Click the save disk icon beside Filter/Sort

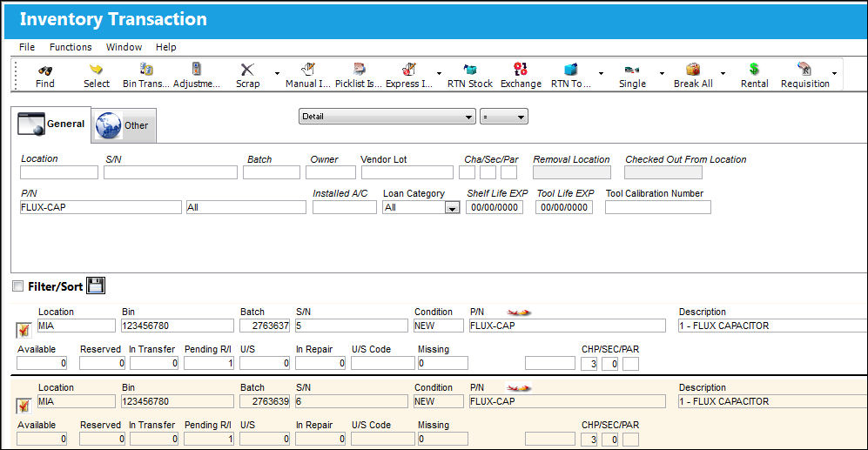96,285
